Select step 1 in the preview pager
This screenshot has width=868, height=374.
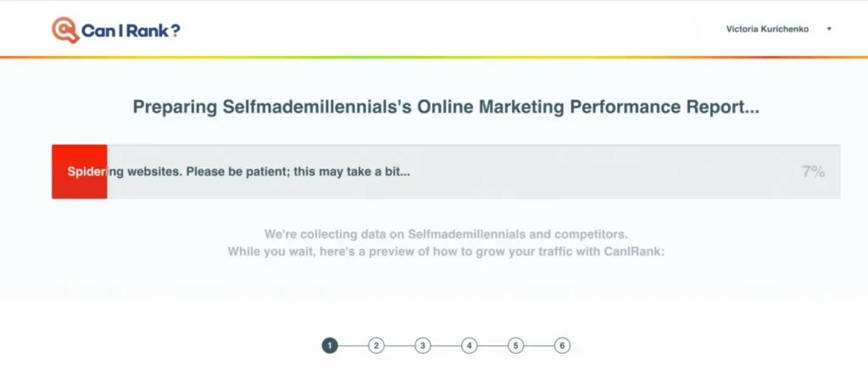point(330,345)
